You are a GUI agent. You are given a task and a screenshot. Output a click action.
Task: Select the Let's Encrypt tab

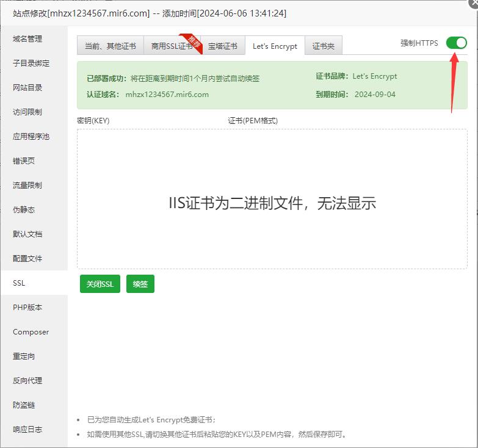pos(275,46)
